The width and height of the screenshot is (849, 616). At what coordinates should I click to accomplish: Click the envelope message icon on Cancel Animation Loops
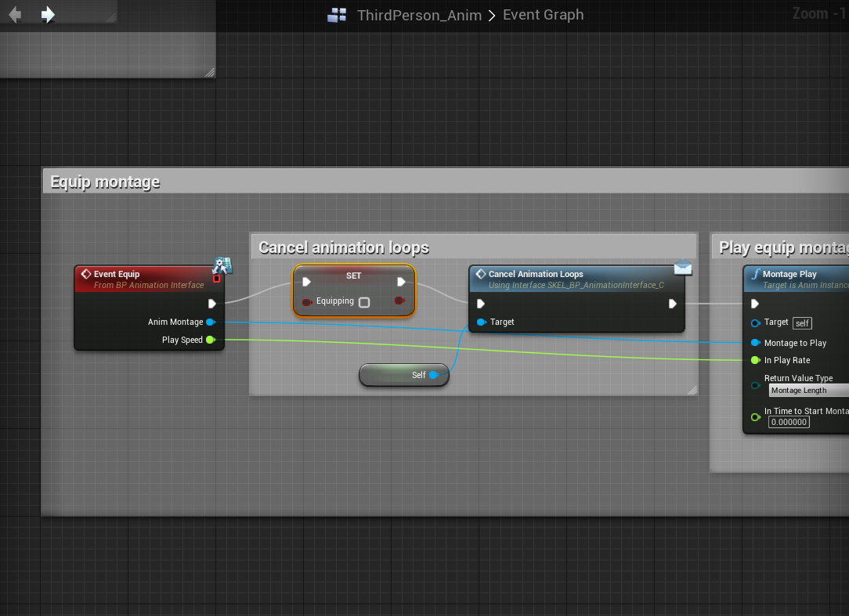683,268
